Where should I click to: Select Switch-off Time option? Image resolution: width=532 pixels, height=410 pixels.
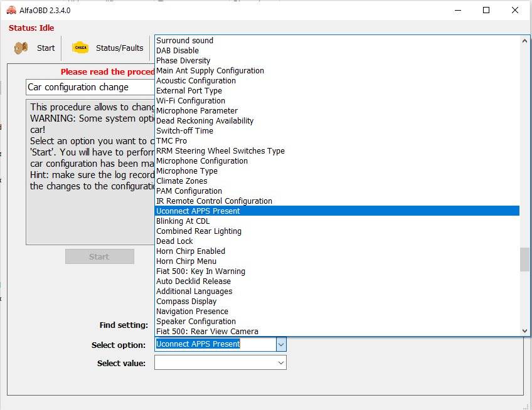point(337,130)
